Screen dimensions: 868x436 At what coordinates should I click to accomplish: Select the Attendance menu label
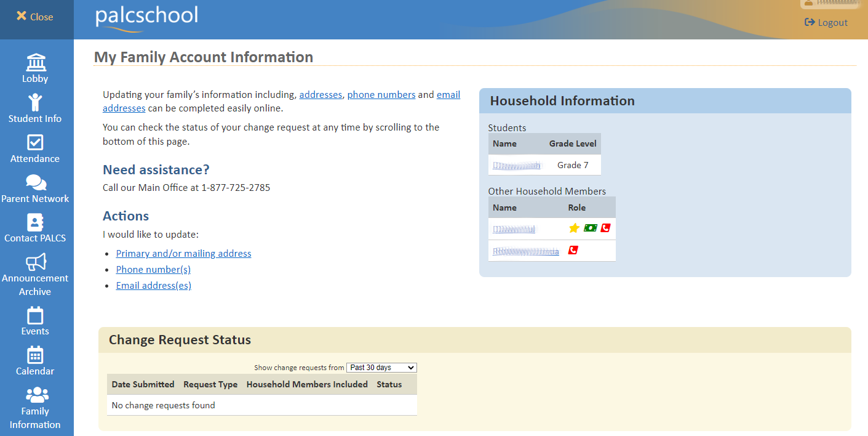coord(35,159)
